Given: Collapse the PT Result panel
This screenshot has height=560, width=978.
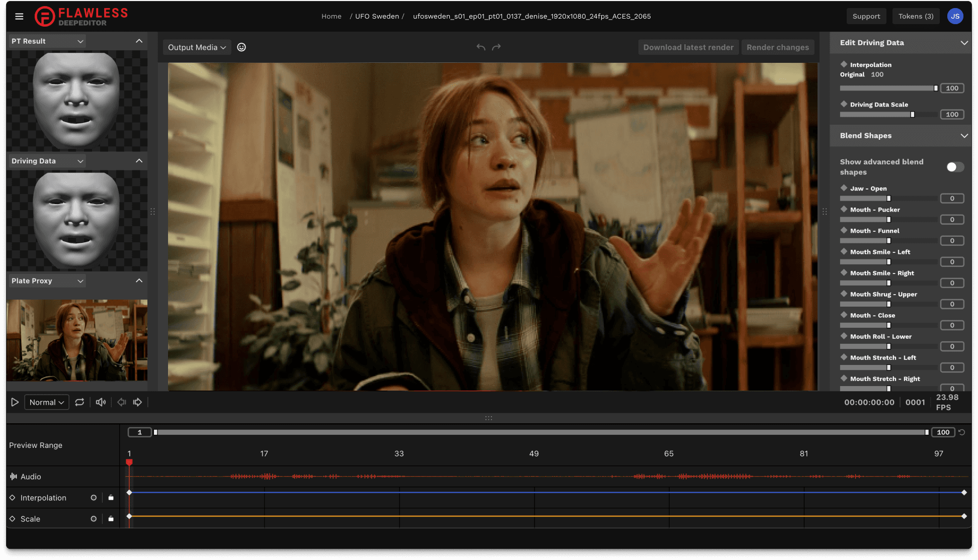Looking at the screenshot, I should 139,41.
